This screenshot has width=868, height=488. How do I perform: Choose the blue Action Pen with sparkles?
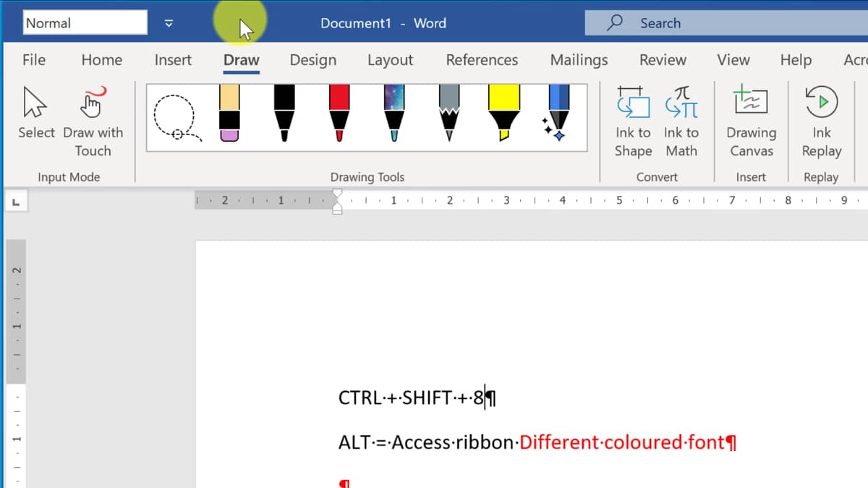[557, 114]
